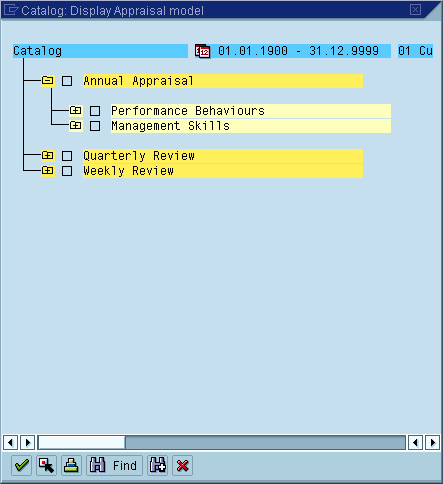This screenshot has width=443, height=484.
Task: Close the Catalog dialog window
Action: tap(415, 10)
